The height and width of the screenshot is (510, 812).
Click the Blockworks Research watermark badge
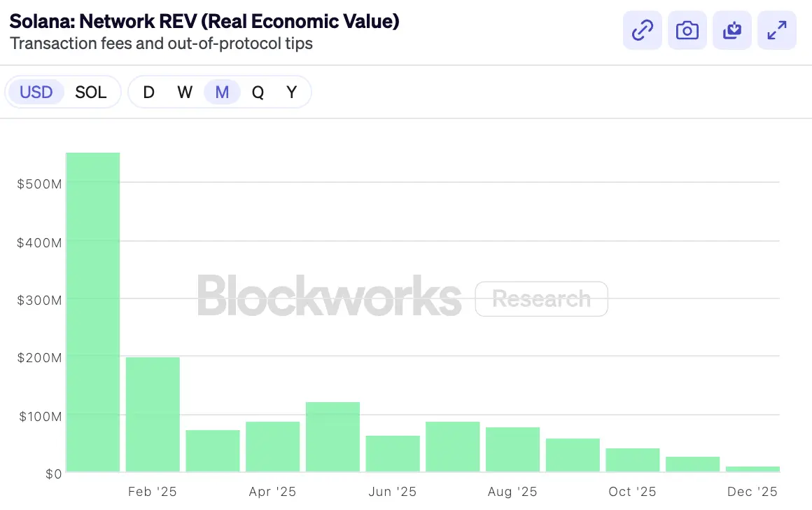(541, 298)
